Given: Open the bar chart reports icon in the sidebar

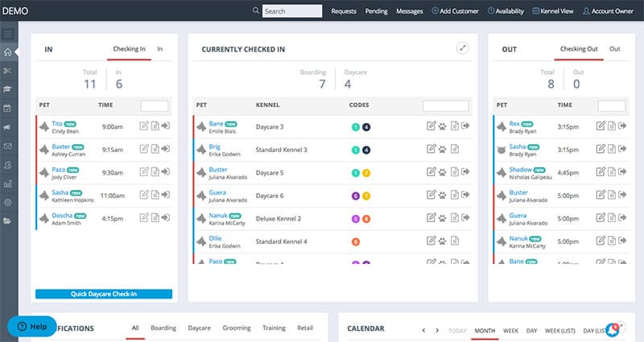Looking at the screenshot, I should point(8,183).
